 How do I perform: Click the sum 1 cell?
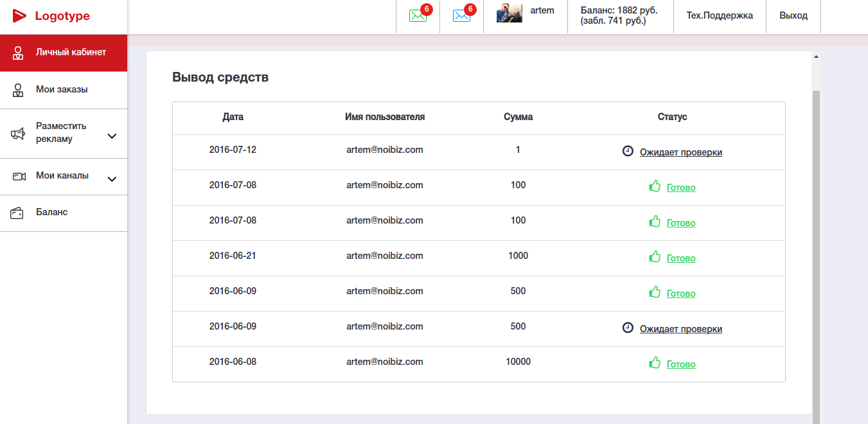tap(518, 150)
